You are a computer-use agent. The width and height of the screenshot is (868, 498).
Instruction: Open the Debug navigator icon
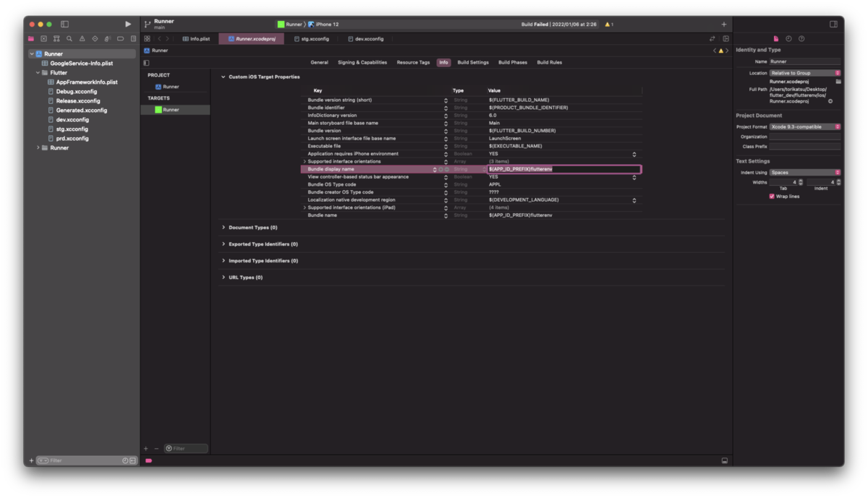107,39
